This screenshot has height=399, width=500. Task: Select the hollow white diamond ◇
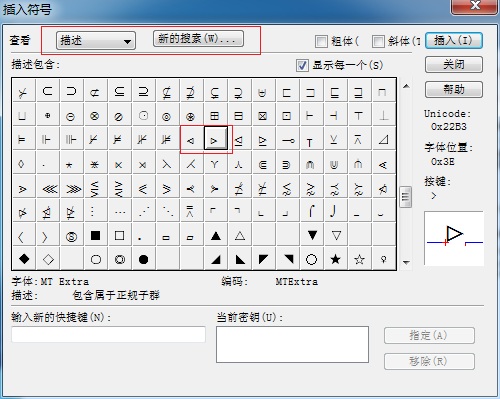tap(48, 259)
